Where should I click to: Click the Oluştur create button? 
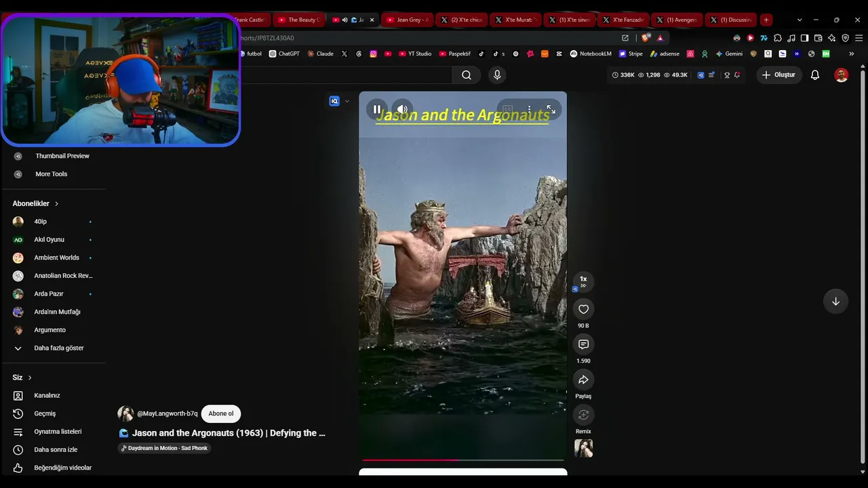click(x=778, y=75)
